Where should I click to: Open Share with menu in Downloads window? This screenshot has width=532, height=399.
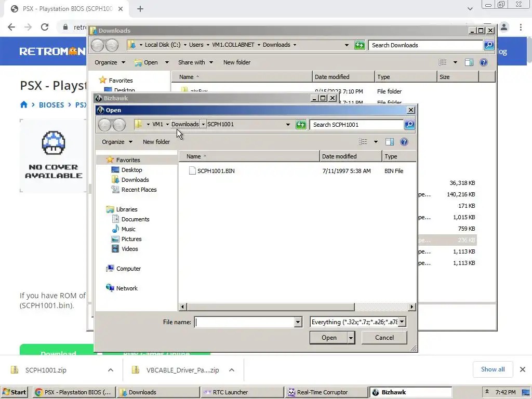click(x=195, y=62)
